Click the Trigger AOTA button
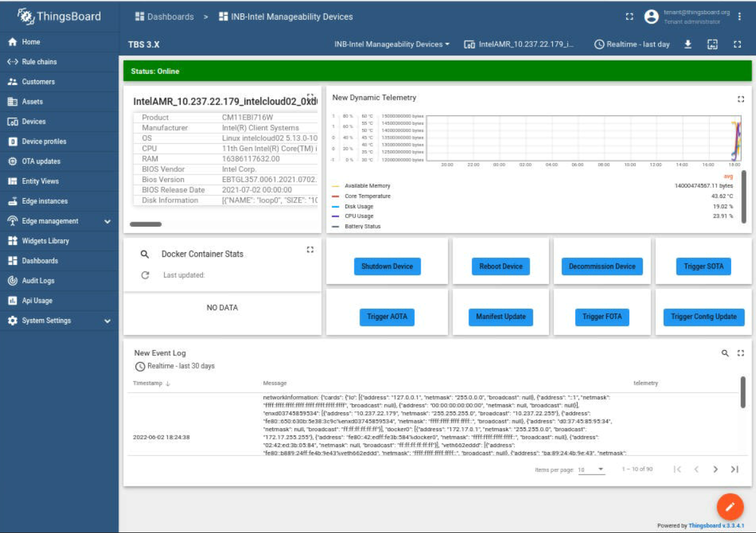This screenshot has height=533, width=756. (387, 317)
